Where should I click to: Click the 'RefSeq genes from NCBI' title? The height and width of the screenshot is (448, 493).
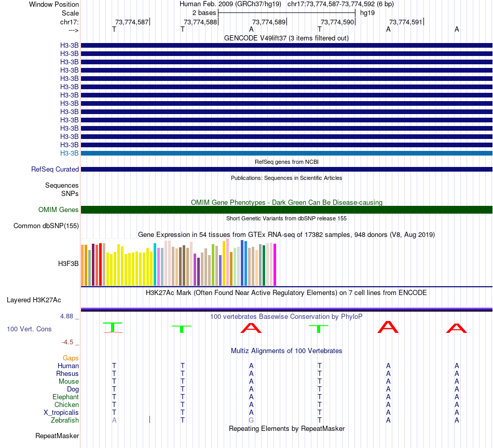click(x=286, y=162)
